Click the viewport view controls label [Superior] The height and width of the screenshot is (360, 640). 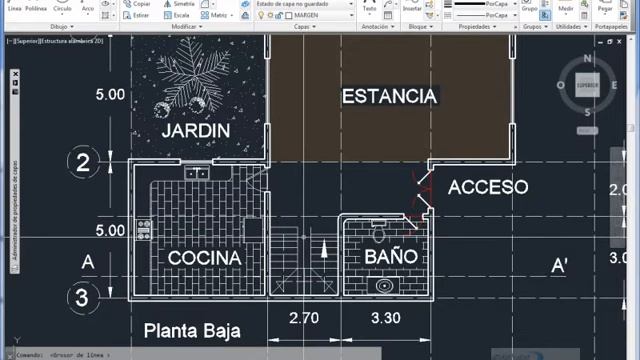click(27, 41)
